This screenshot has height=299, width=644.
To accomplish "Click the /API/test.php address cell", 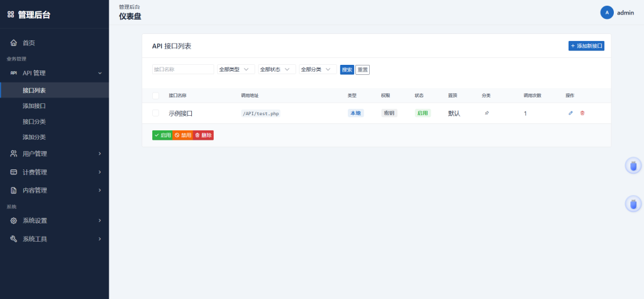I will 261,113.
